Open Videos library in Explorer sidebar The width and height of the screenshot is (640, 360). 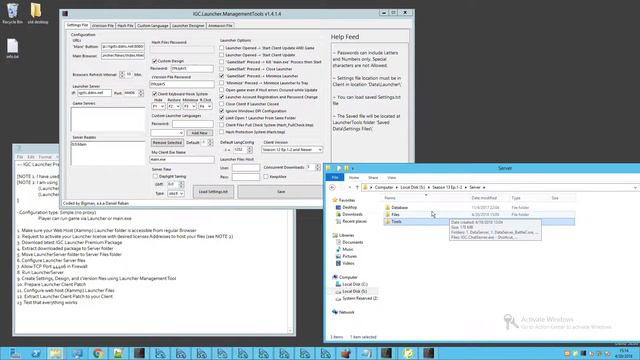[348, 263]
